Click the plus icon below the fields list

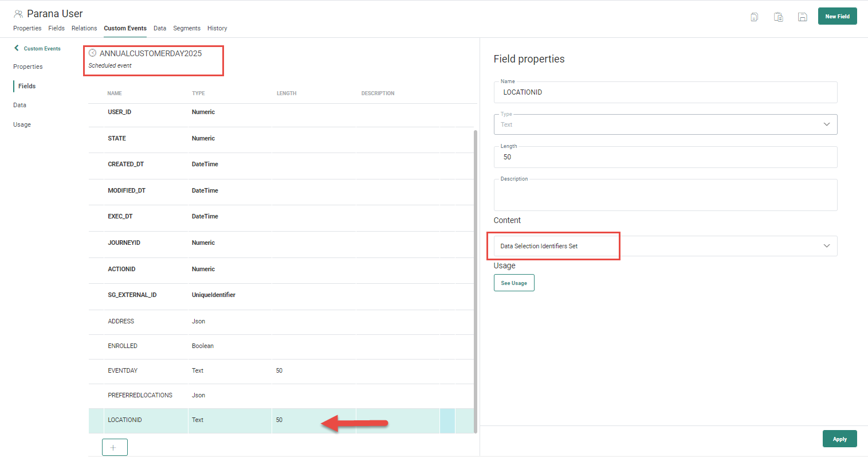(114, 447)
